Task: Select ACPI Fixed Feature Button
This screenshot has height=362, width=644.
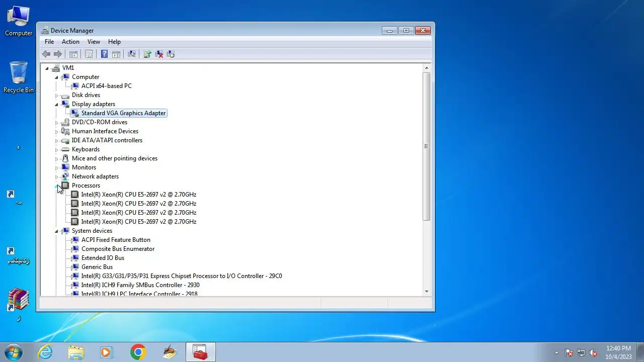Action: pyautogui.click(x=116, y=240)
